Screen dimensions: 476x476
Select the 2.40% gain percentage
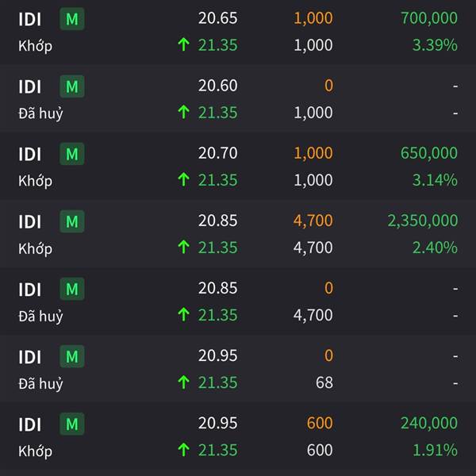point(435,248)
